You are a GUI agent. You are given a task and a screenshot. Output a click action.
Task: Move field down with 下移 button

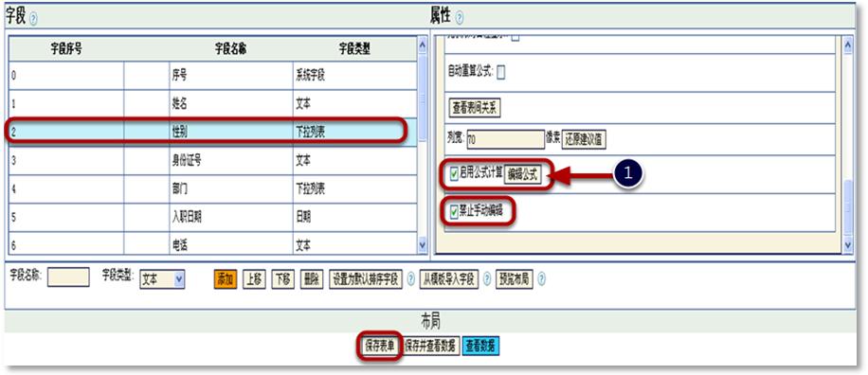[x=283, y=279]
